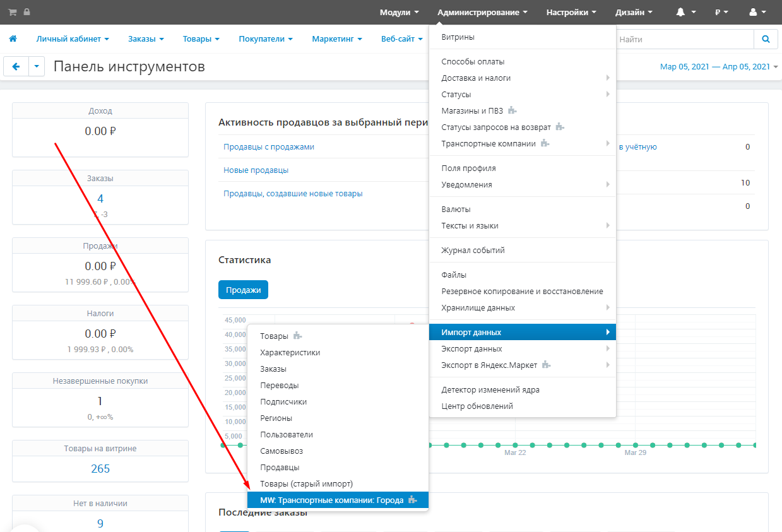Open the user account icon menu
The width and height of the screenshot is (782, 532).
[x=757, y=12]
